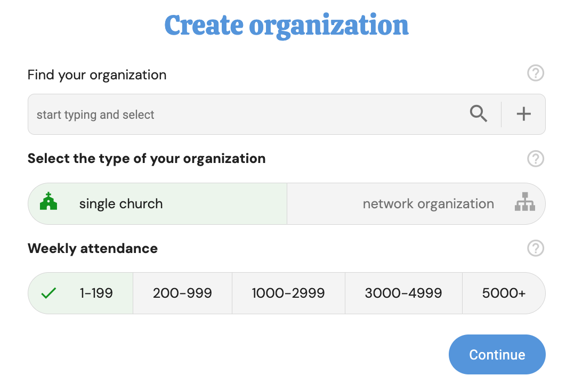The height and width of the screenshot is (392, 566).
Task: Click 'Select the type of your organization' label
Action: click(x=147, y=159)
